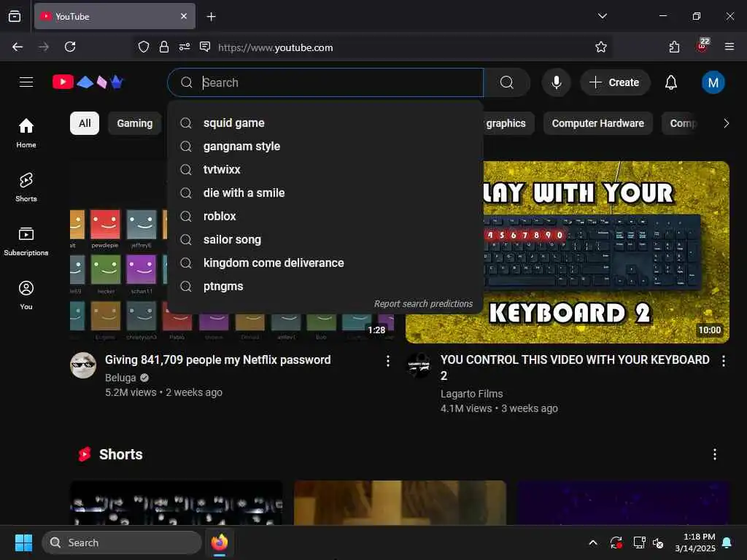Open Shorts in the sidebar

click(26, 187)
